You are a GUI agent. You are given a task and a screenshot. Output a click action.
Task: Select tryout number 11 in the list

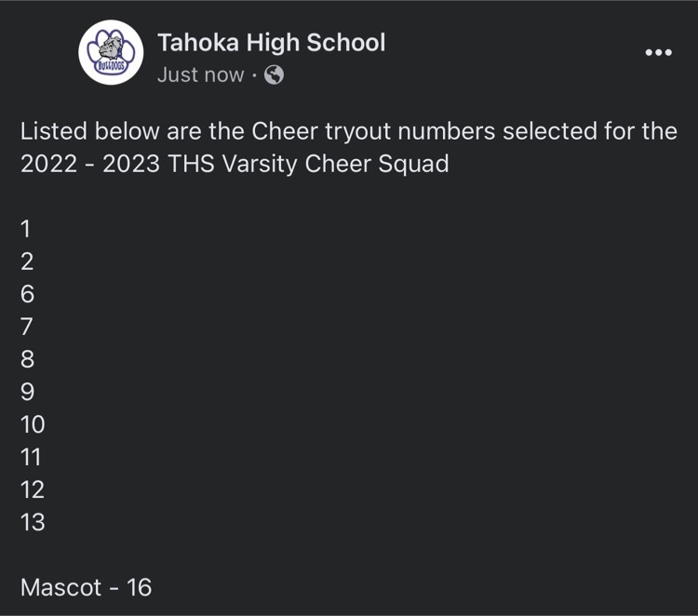(31, 457)
